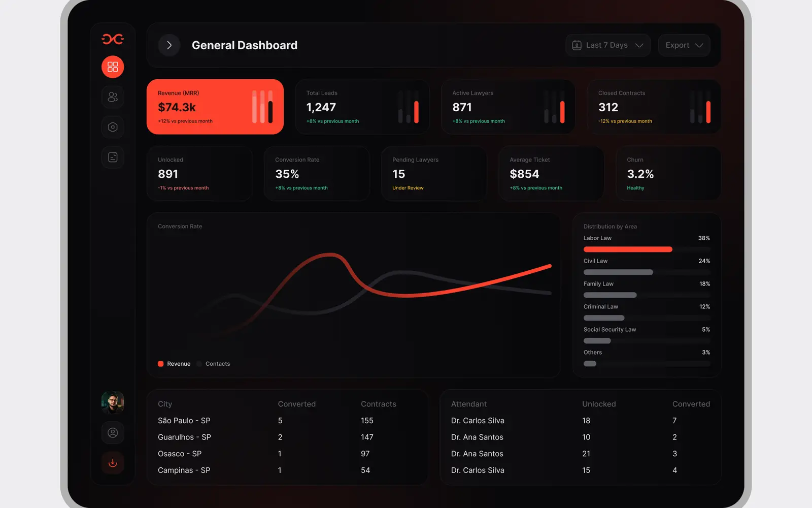Image resolution: width=812 pixels, height=508 pixels.
Task: Select the Campinas - SP row
Action: [x=287, y=470]
